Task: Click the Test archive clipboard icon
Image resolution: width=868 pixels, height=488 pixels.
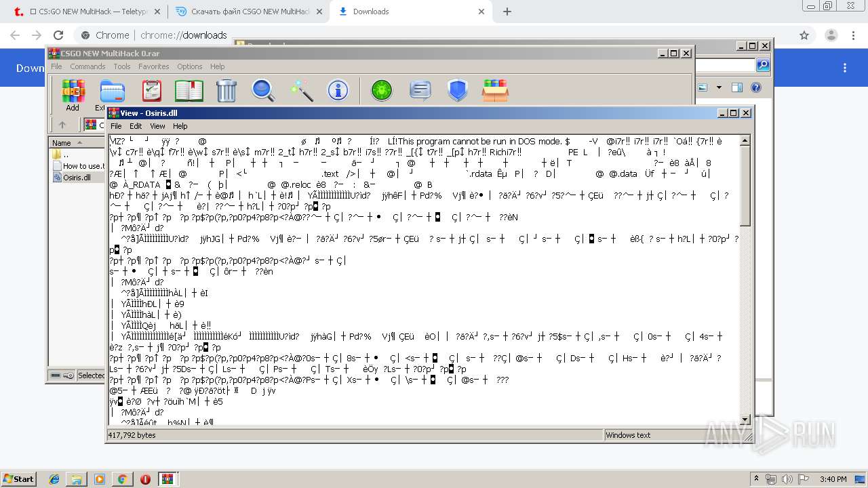Action: pyautogui.click(x=151, y=90)
